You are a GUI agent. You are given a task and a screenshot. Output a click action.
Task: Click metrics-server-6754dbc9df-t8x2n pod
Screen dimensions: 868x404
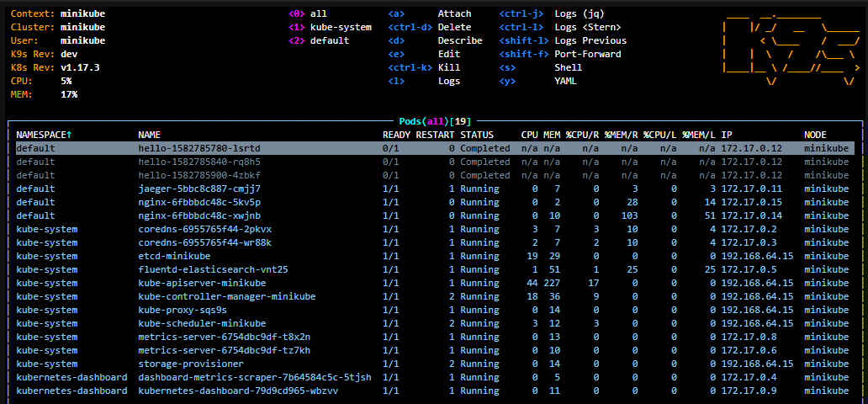[x=431, y=337]
